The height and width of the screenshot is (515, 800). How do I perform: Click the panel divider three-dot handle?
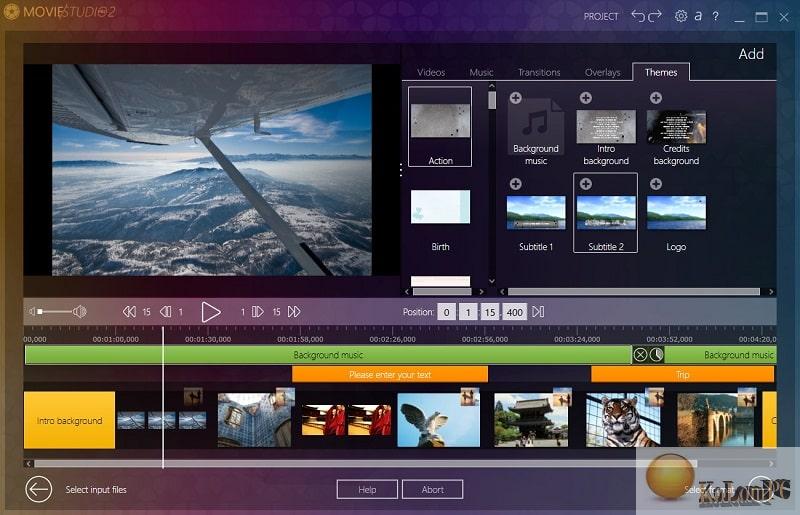tap(401, 170)
